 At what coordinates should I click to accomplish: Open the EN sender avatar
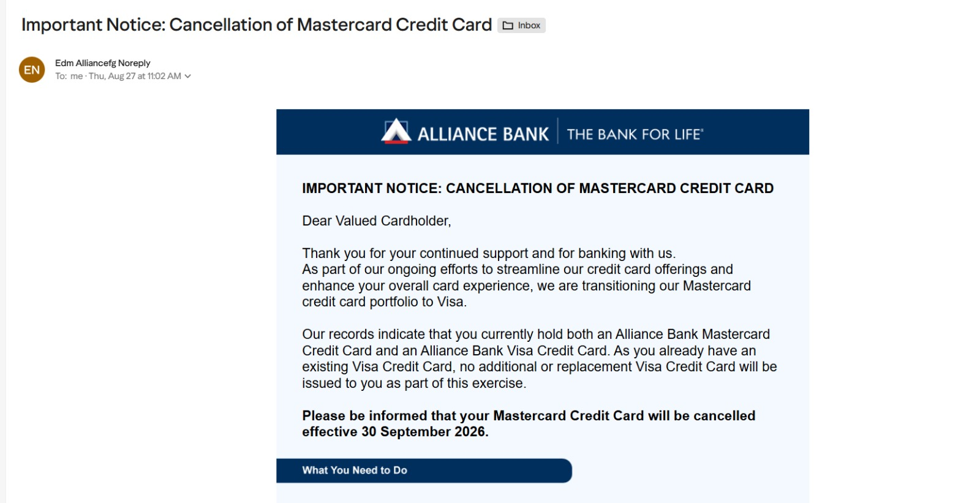point(32,70)
